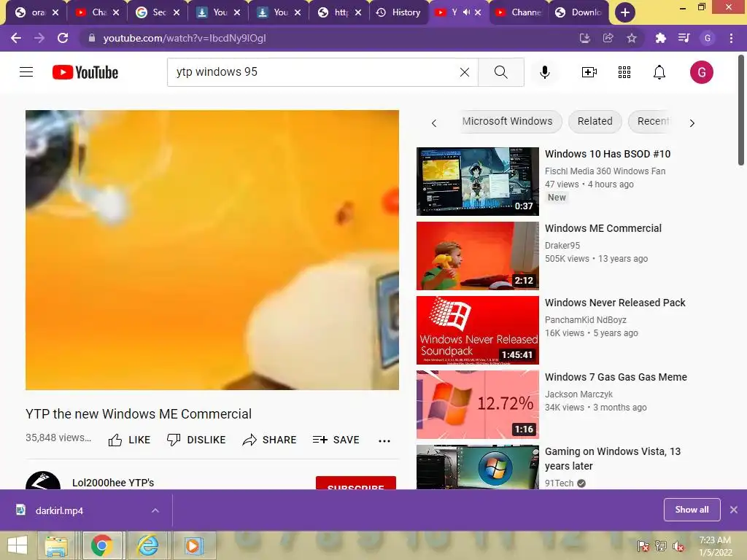Open File Explorer from taskbar
Screen dimensions: 747x560
56,545
